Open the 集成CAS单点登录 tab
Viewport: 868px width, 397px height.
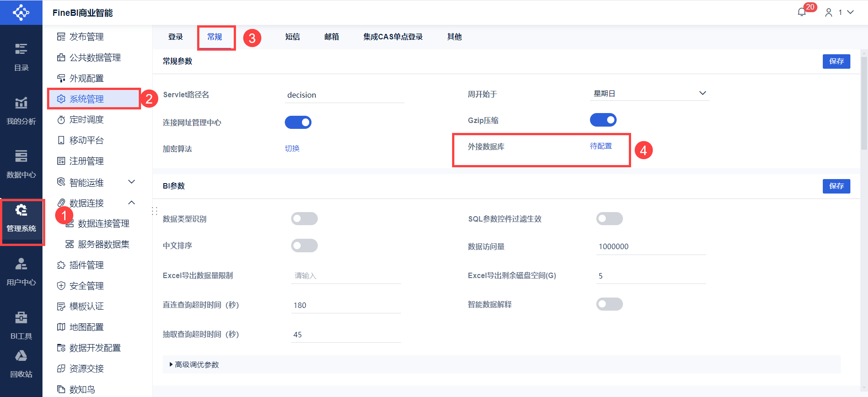click(x=392, y=37)
